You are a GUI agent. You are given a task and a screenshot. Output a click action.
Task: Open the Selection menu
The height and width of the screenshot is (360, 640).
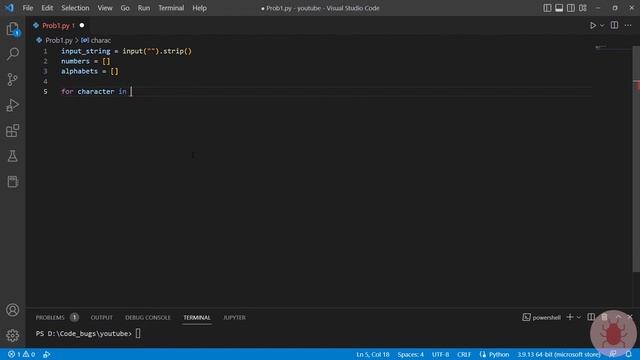(75, 8)
